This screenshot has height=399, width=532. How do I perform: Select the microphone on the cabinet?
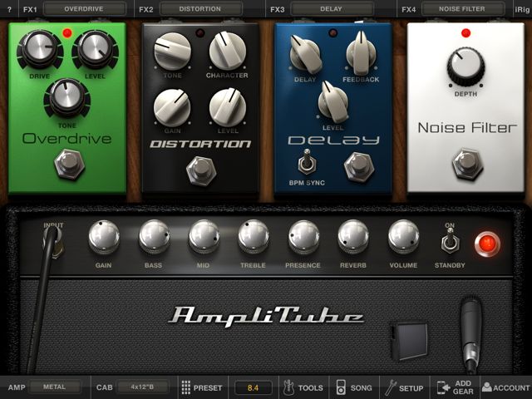click(471, 334)
